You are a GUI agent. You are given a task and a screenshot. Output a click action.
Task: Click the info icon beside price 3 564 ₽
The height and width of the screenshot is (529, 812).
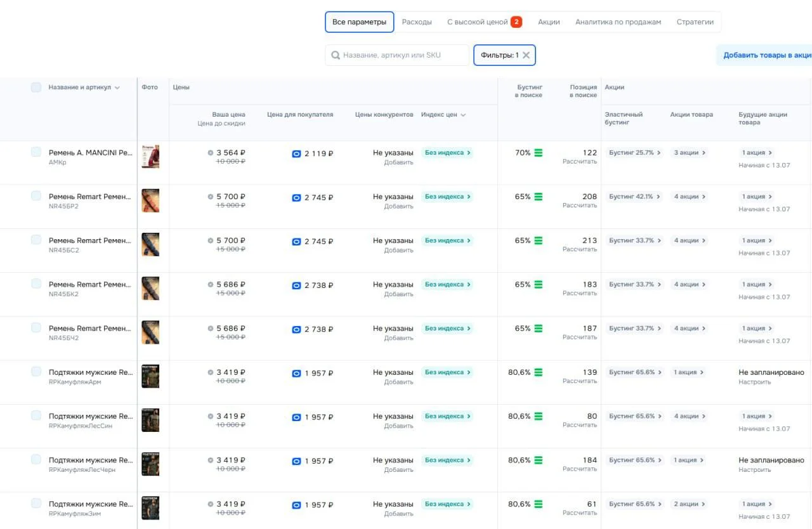click(211, 153)
